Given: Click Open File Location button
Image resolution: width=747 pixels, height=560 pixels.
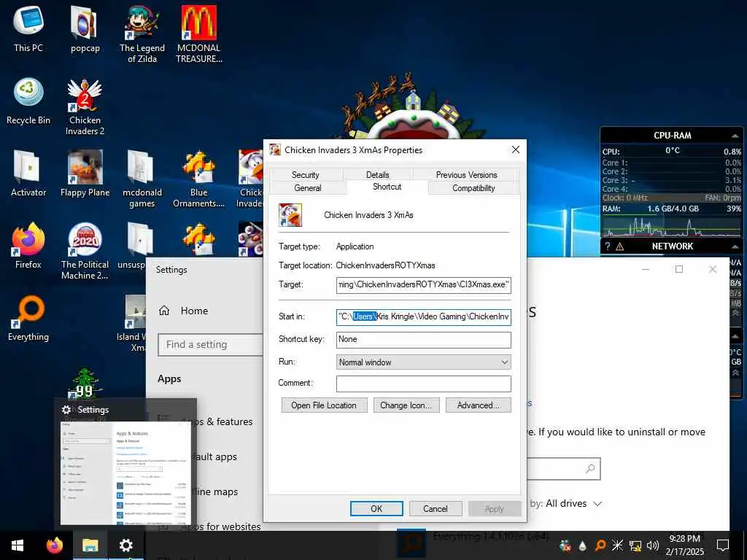Looking at the screenshot, I should [324, 405].
